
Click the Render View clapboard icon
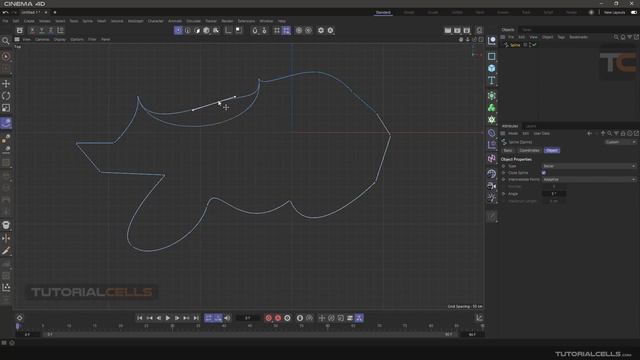click(x=448, y=31)
